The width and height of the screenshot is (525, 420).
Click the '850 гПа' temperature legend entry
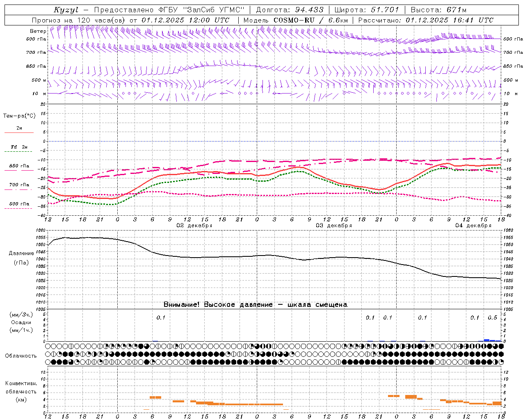[x=19, y=166]
